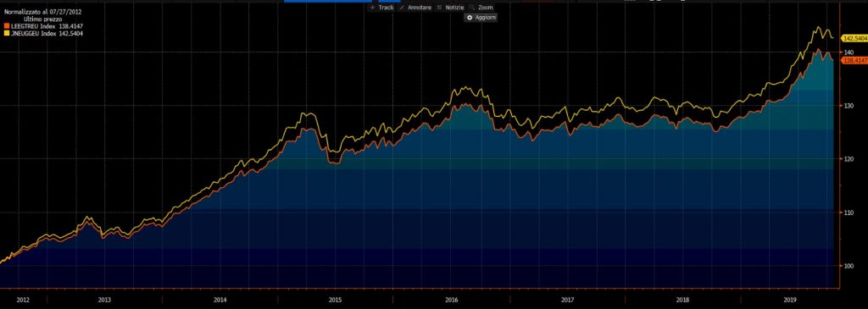Screen dimensions: 868x309
Task: Click the 2015 label on time axis
Action: [x=335, y=300]
